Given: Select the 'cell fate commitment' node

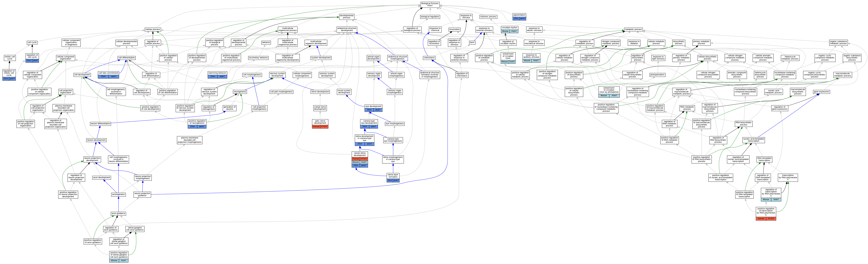Looking at the screenshot, I should [x=108, y=73].
